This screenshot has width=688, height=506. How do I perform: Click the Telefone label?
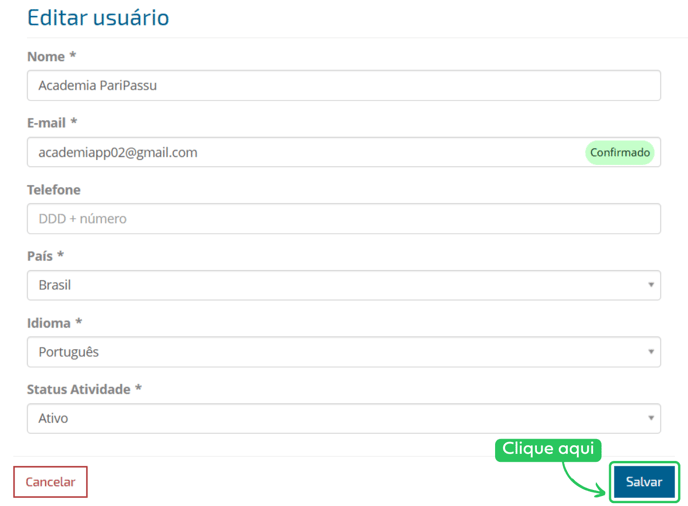54,190
